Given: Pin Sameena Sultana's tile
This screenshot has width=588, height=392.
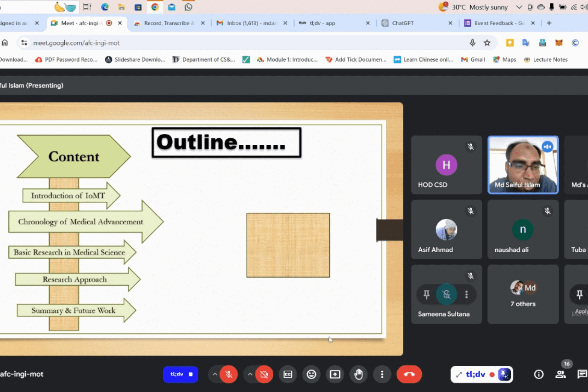Looking at the screenshot, I should pos(426,295).
